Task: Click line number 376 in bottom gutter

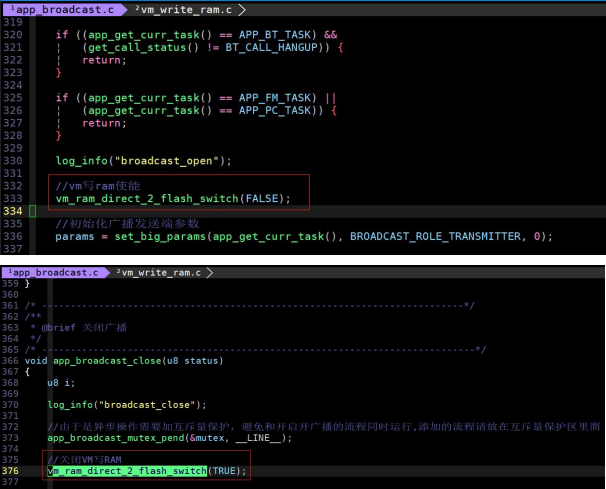Action: pos(10,471)
